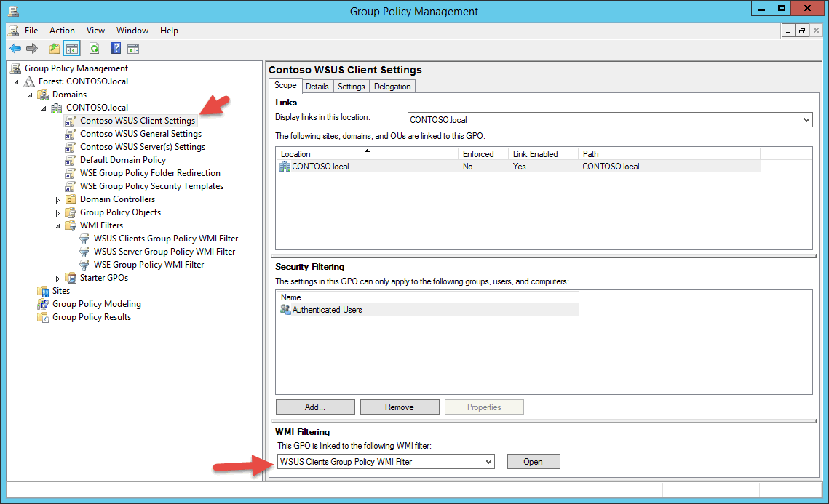Select the CONTOSO.local row in links list
The height and width of the screenshot is (504, 829).
518,167
